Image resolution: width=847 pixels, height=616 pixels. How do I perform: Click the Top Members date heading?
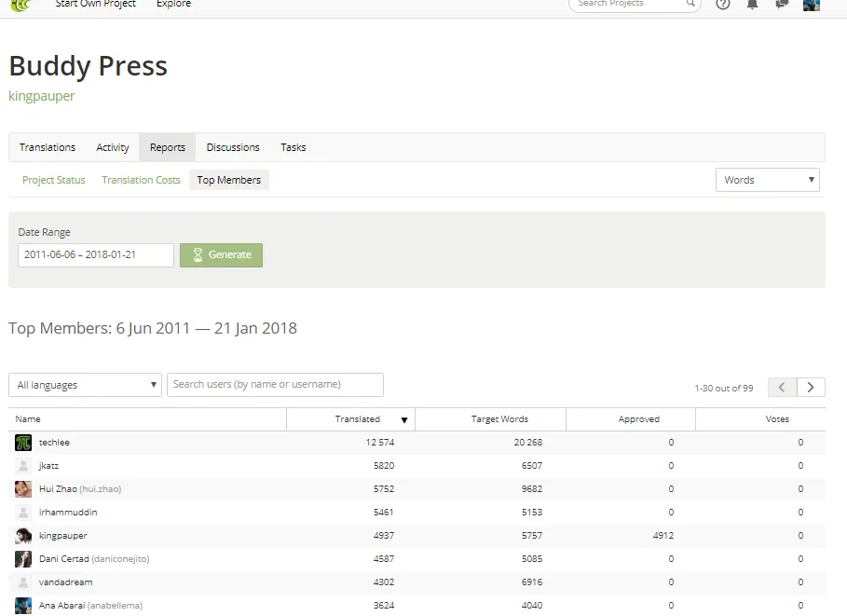pyautogui.click(x=153, y=329)
